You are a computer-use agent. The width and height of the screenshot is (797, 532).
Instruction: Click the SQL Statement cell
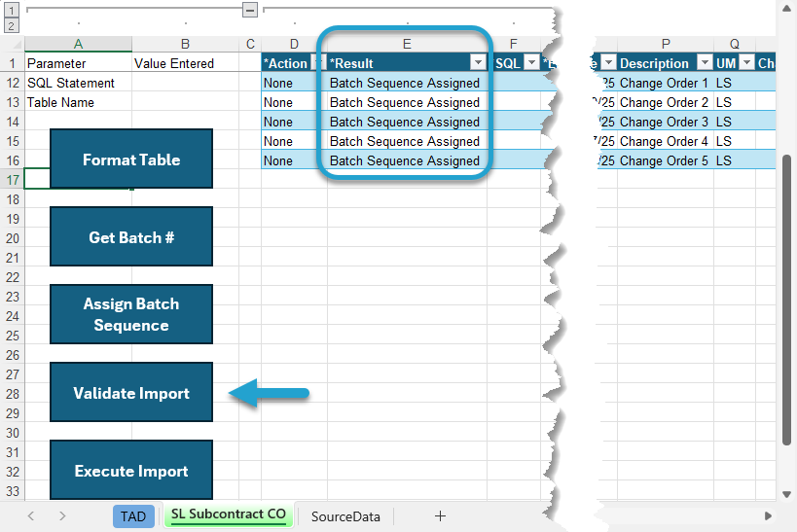pyautogui.click(x=78, y=83)
